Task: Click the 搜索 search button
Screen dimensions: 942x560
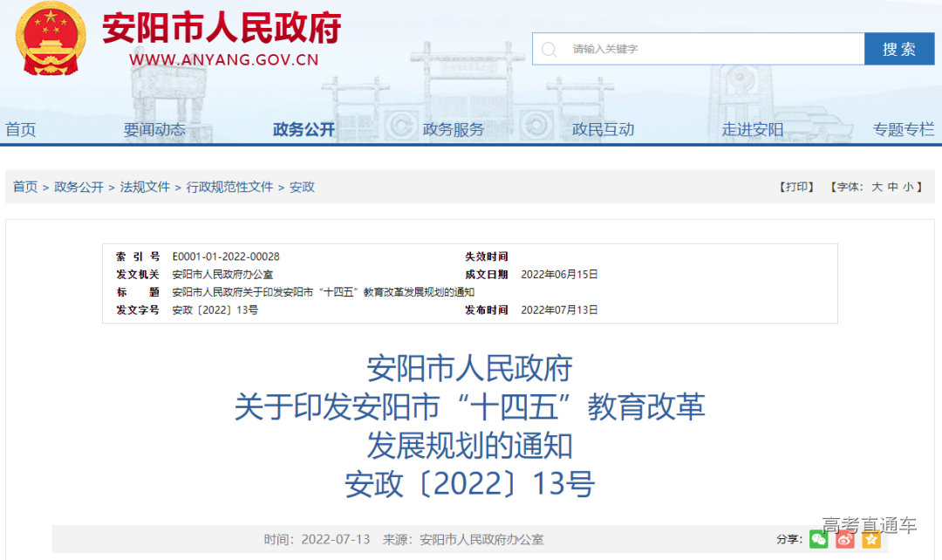Action: click(899, 49)
